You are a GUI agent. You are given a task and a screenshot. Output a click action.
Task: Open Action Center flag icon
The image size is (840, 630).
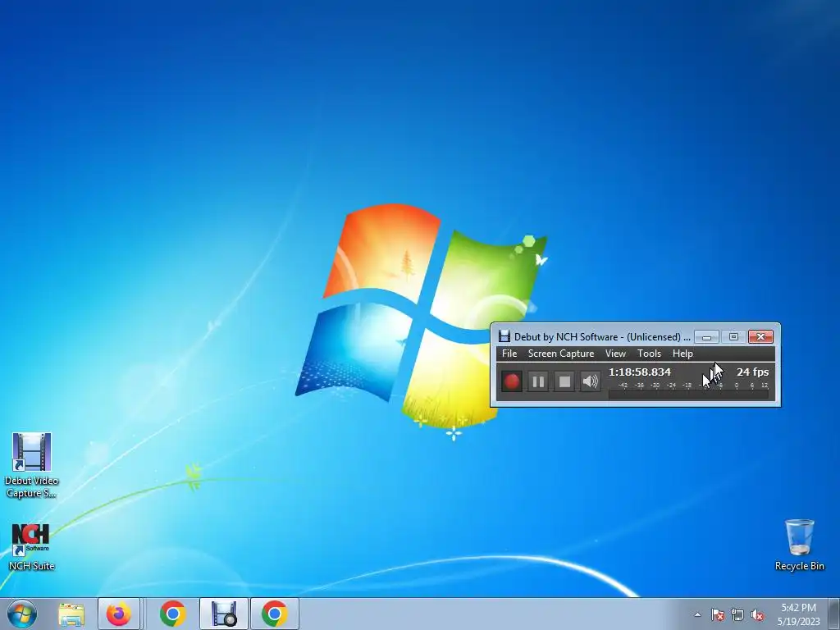click(718, 614)
